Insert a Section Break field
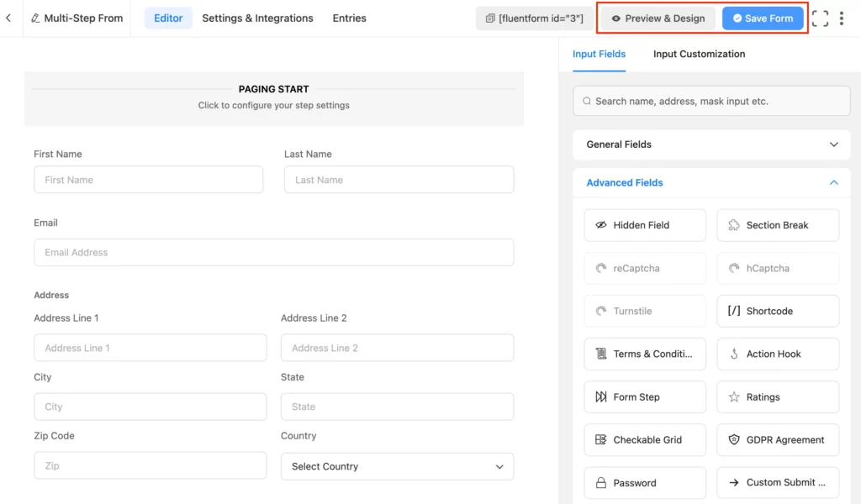This screenshot has width=861, height=504. (777, 225)
